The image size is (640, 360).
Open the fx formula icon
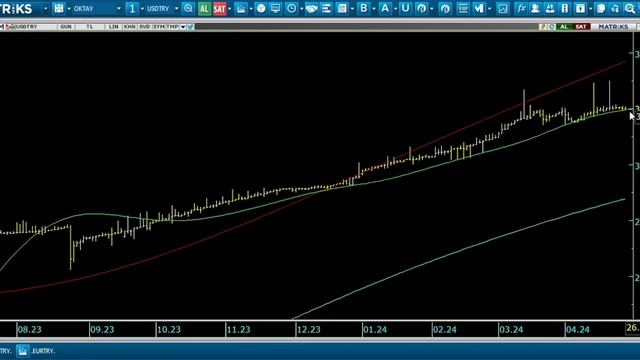click(x=521, y=8)
